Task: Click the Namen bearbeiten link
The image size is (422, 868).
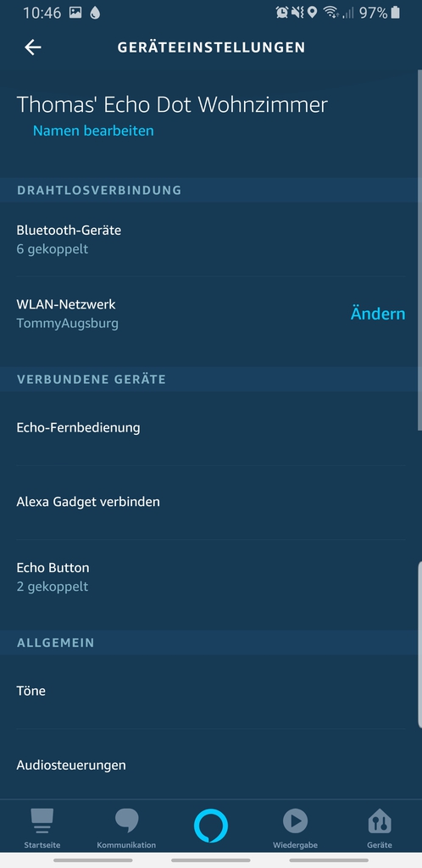Action: (93, 131)
